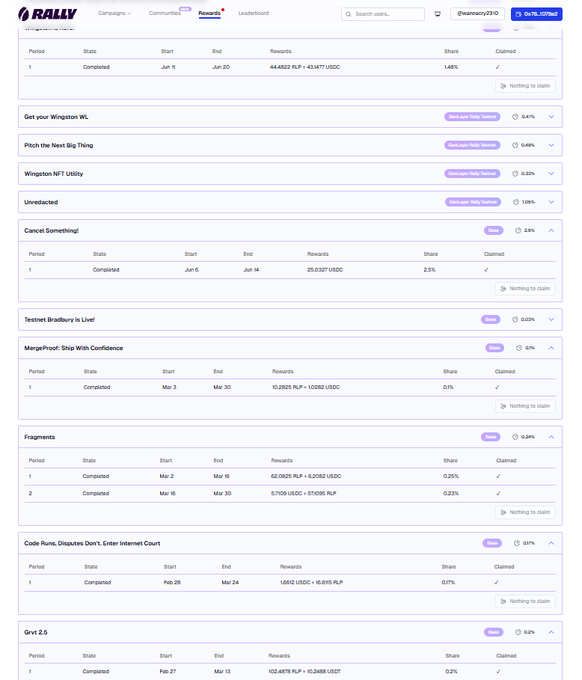Click claimed checkmark in MergeProof period 1
Image resolution: width=582 pixels, height=680 pixels.
[x=497, y=387]
